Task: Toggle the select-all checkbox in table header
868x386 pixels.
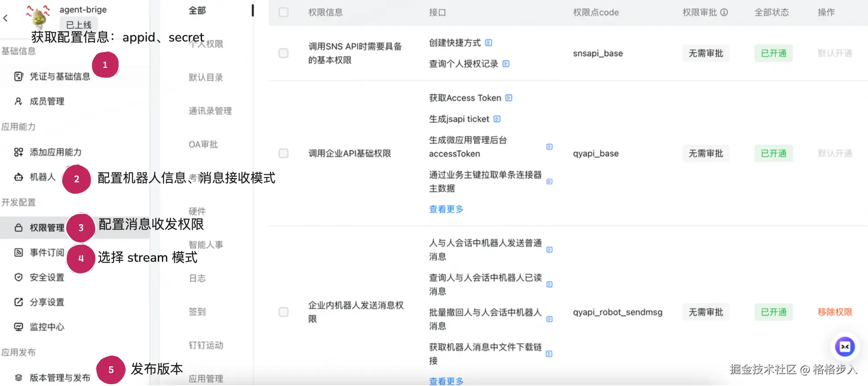Action: click(x=283, y=13)
